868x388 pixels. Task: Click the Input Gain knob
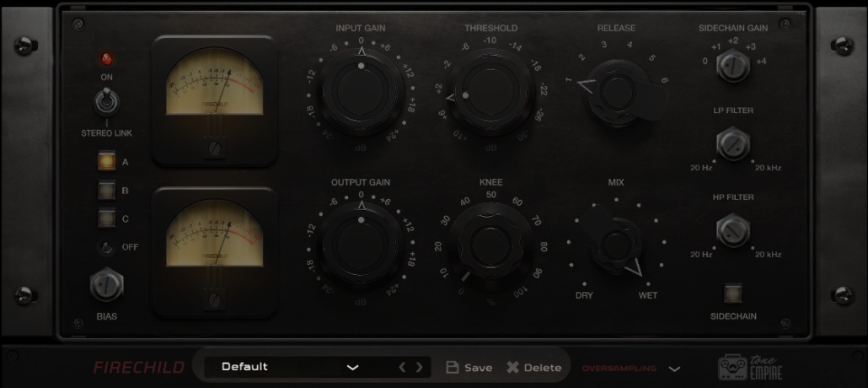pos(361,89)
